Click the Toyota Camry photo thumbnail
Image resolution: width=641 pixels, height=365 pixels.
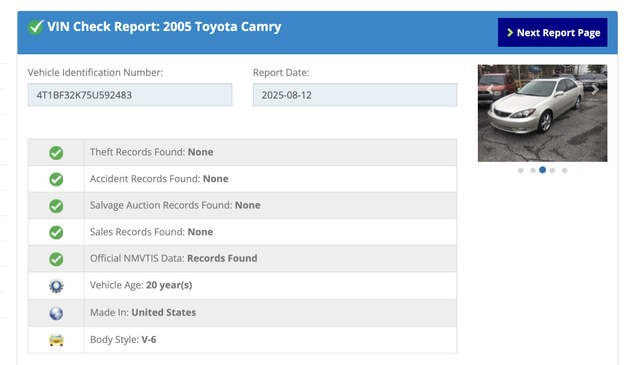[542, 113]
